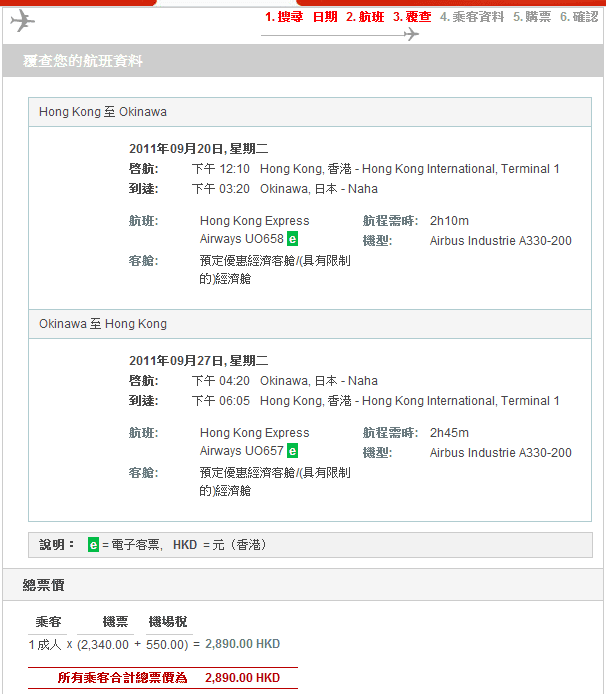Go to step 6 確認
This screenshot has height=694, width=606.
tap(579, 17)
